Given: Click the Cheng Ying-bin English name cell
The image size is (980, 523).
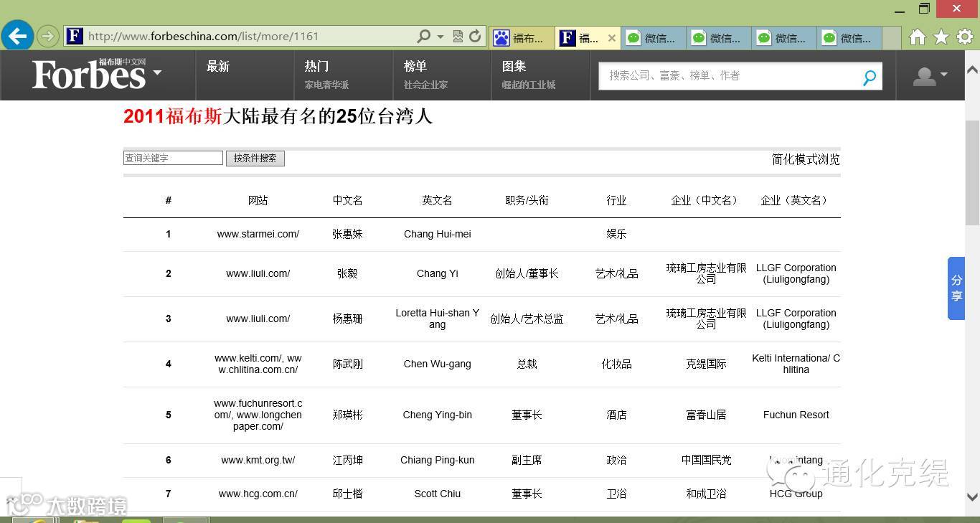Looking at the screenshot, I should coord(438,415).
